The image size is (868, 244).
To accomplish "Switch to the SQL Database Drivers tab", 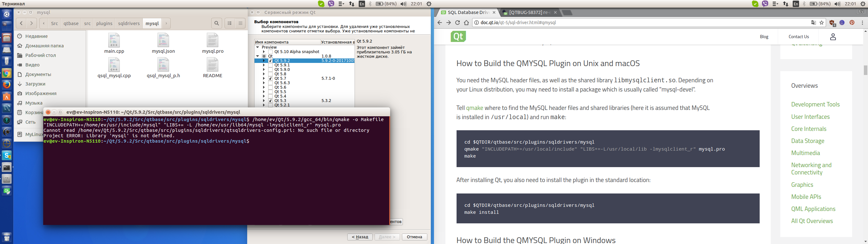I will click(x=468, y=12).
